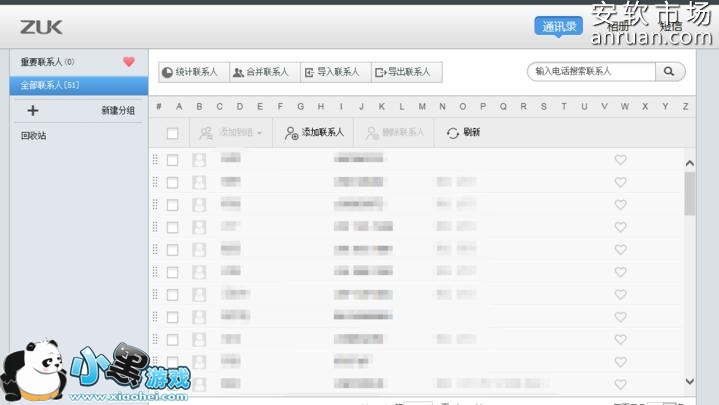Click scroll-down arrow of contact list

pyautogui.click(x=690, y=381)
